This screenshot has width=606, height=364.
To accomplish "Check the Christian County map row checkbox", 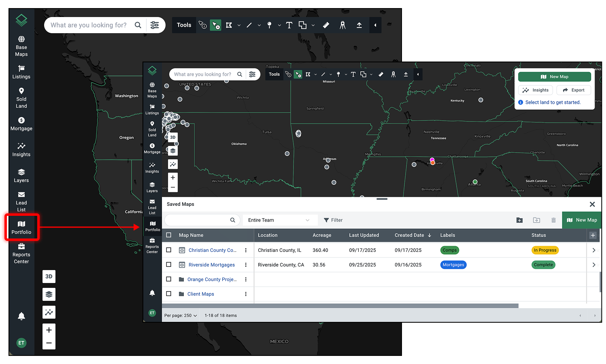I will (x=169, y=250).
